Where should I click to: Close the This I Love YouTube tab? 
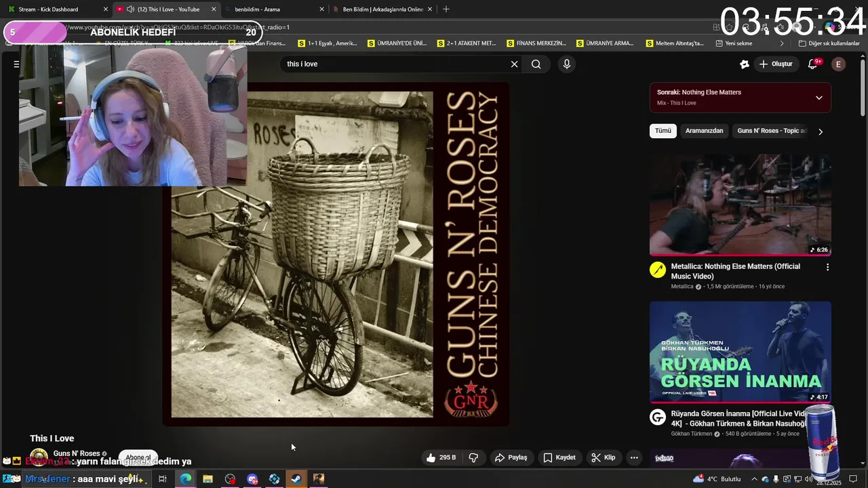(x=214, y=9)
